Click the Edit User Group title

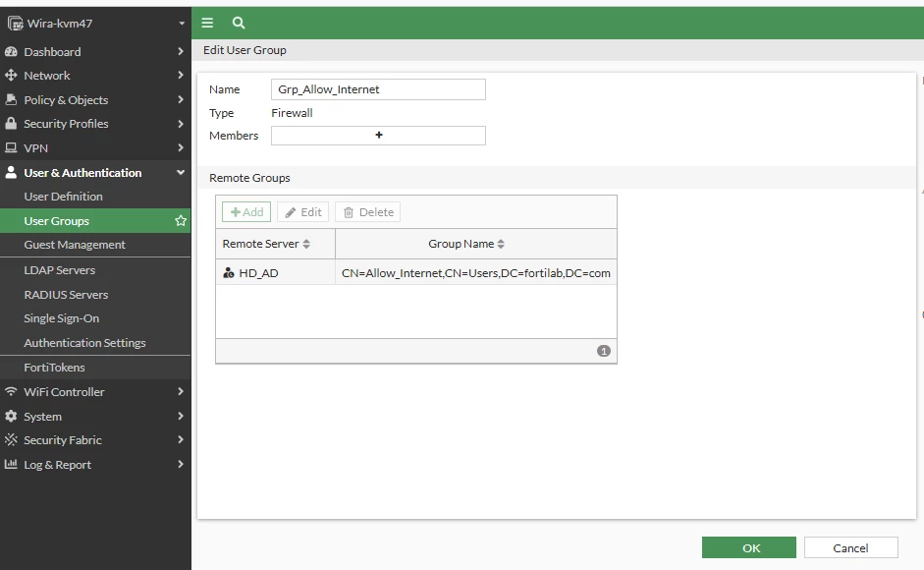click(x=245, y=50)
